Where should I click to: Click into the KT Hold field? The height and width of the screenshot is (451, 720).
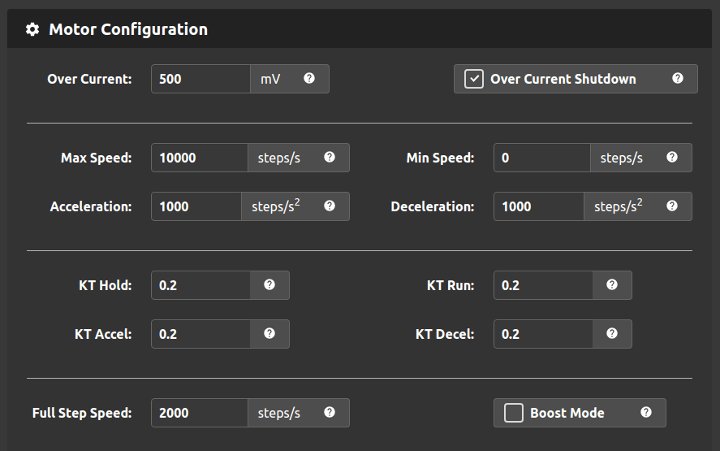[x=201, y=285]
